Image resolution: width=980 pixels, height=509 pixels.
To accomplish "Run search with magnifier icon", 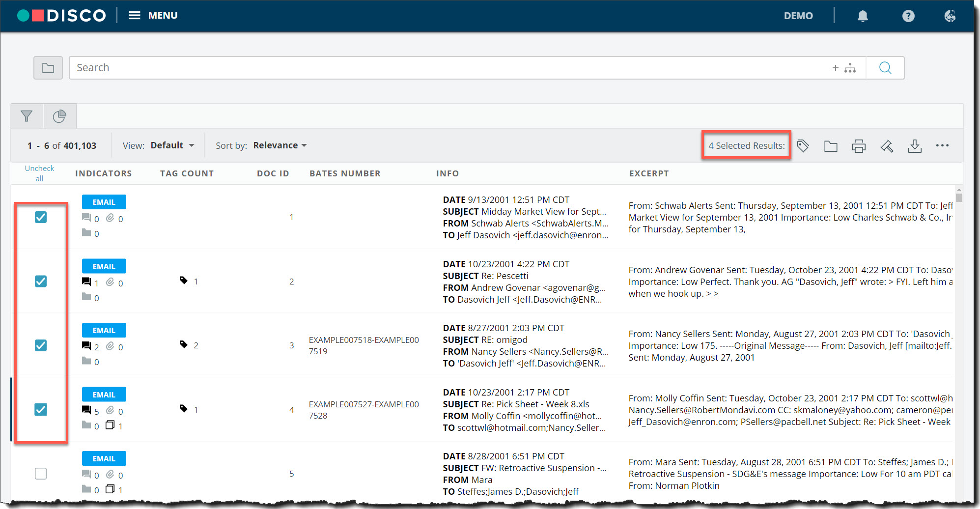I will (885, 68).
